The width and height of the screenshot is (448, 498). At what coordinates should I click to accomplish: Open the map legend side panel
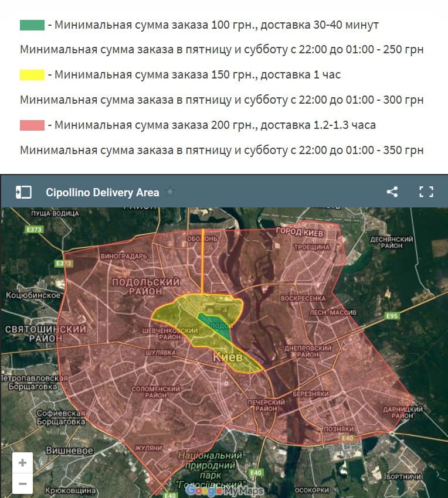(23, 192)
